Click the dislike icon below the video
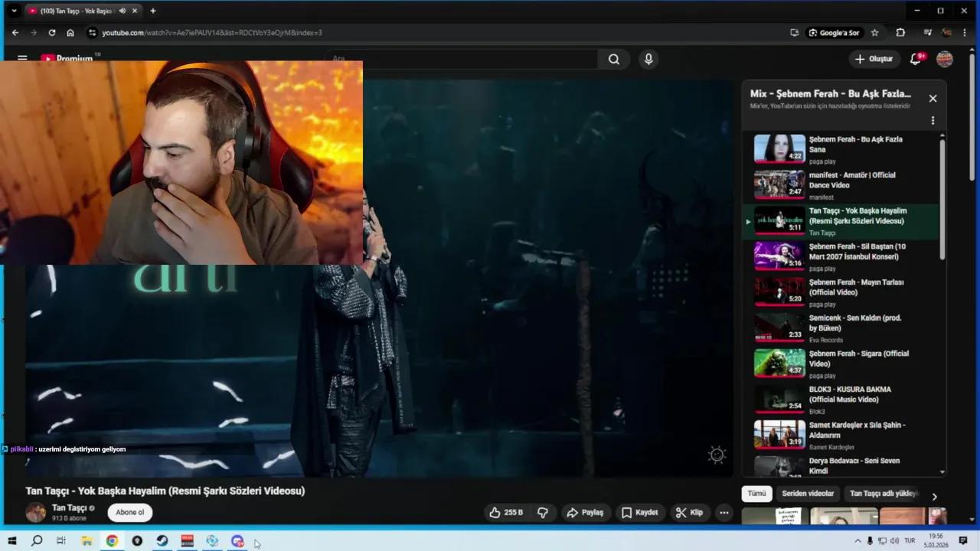980x551 pixels. coord(542,512)
